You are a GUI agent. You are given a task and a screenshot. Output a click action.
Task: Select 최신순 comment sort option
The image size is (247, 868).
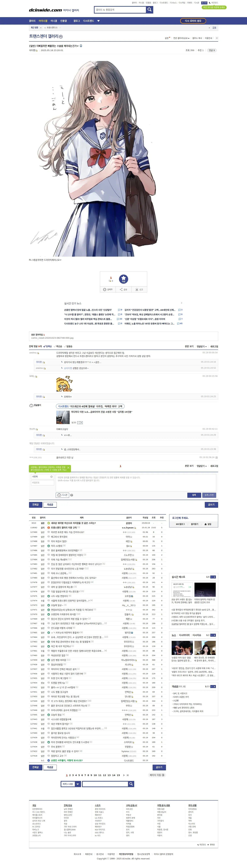(x=58, y=346)
